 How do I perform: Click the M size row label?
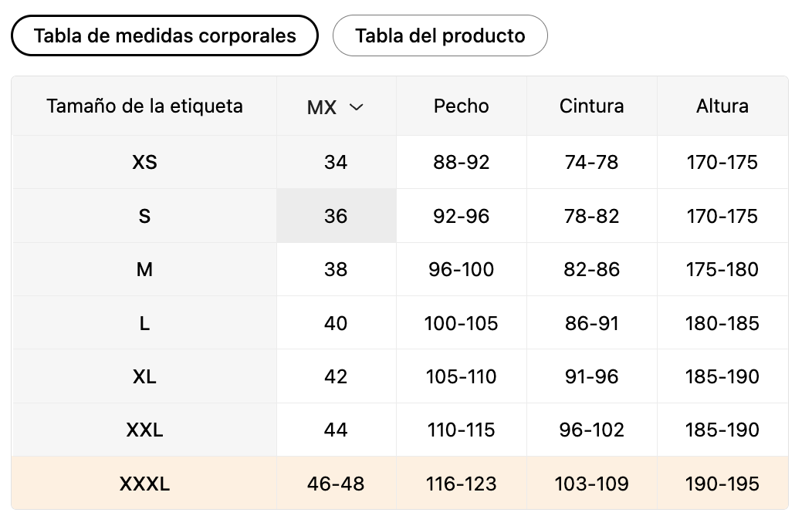[144, 269]
